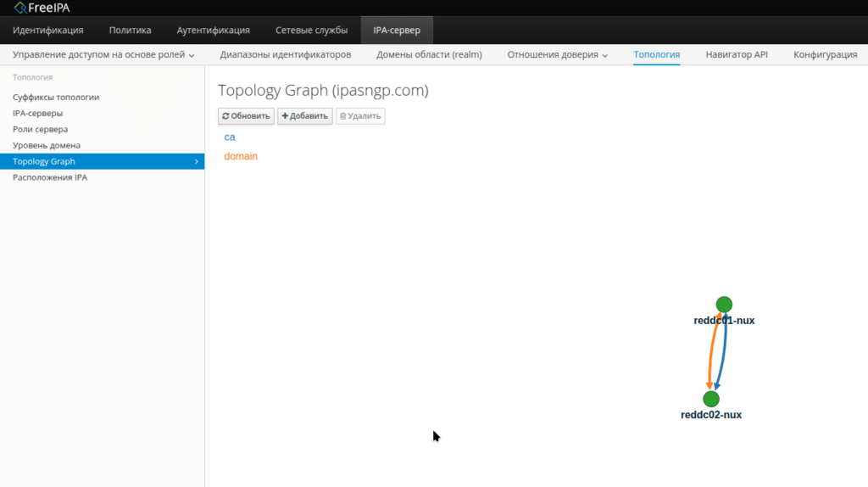Refresh the topology graph with Обновить
The width and height of the screenshot is (868, 487).
tap(246, 116)
